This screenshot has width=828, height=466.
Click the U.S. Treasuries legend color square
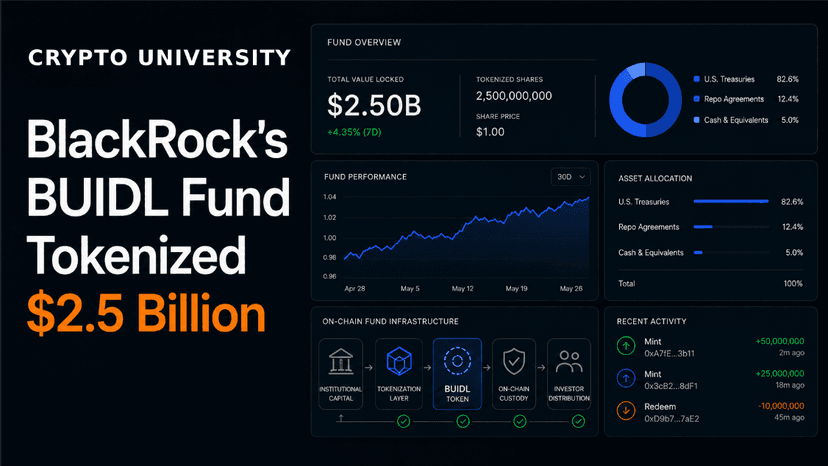point(697,79)
